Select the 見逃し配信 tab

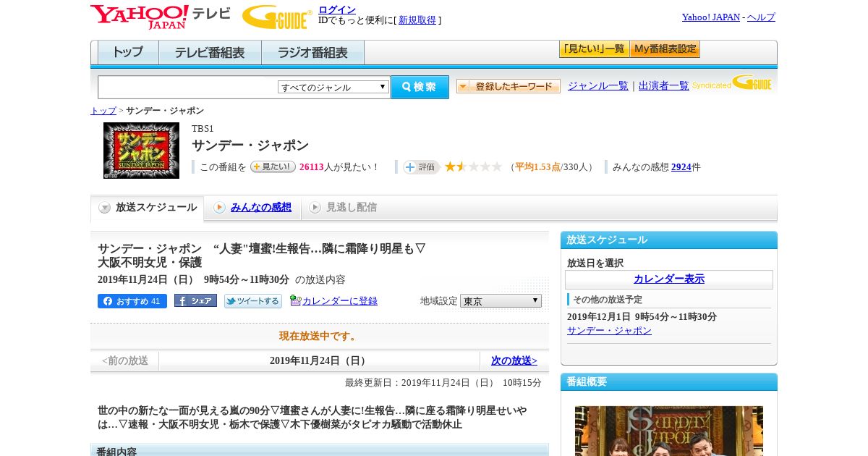point(343,208)
